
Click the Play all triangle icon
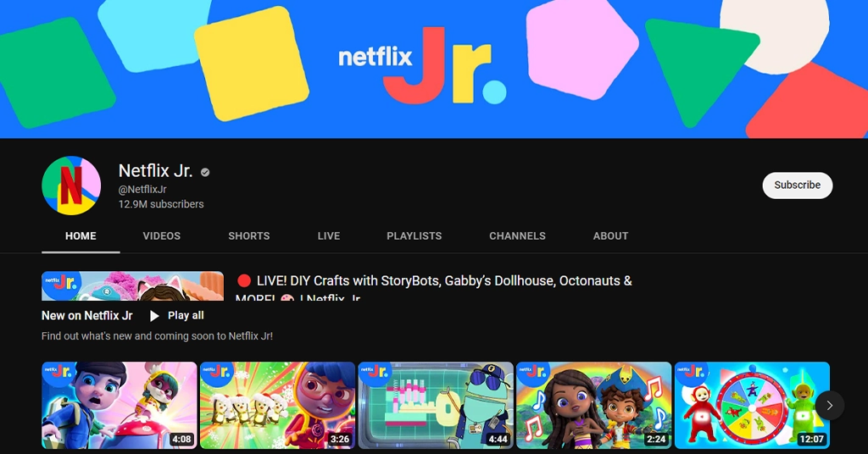[x=154, y=316]
